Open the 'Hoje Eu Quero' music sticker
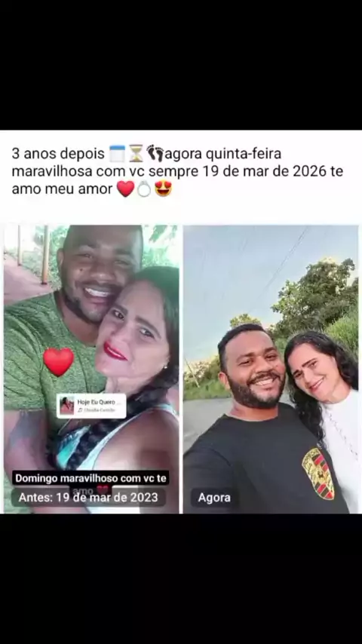The width and height of the screenshot is (362, 644). (x=91, y=406)
